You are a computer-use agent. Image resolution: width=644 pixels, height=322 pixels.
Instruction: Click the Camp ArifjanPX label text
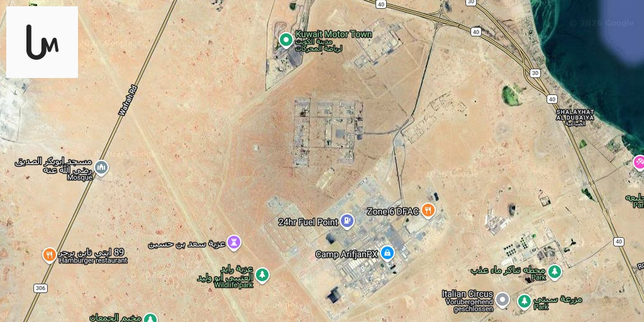coord(347,255)
